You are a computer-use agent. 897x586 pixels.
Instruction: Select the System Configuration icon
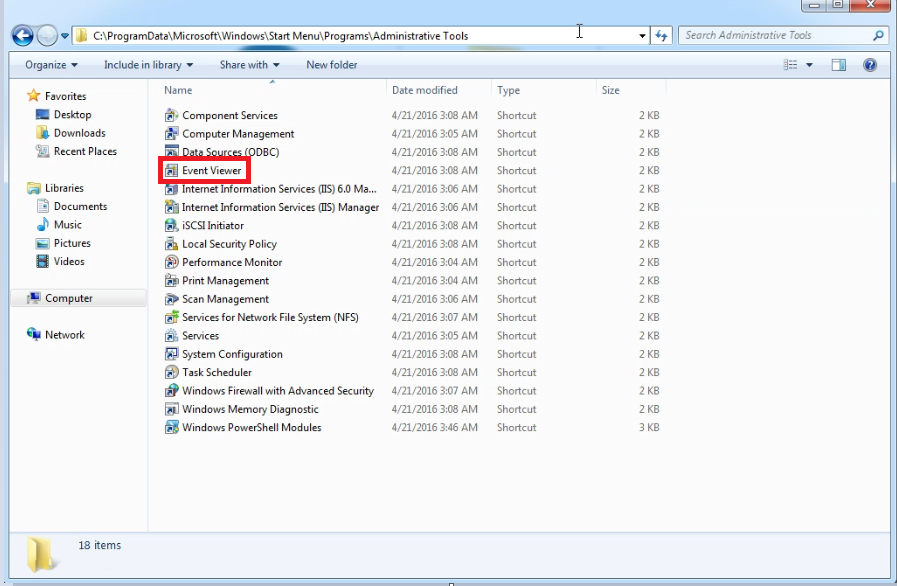[x=171, y=354]
